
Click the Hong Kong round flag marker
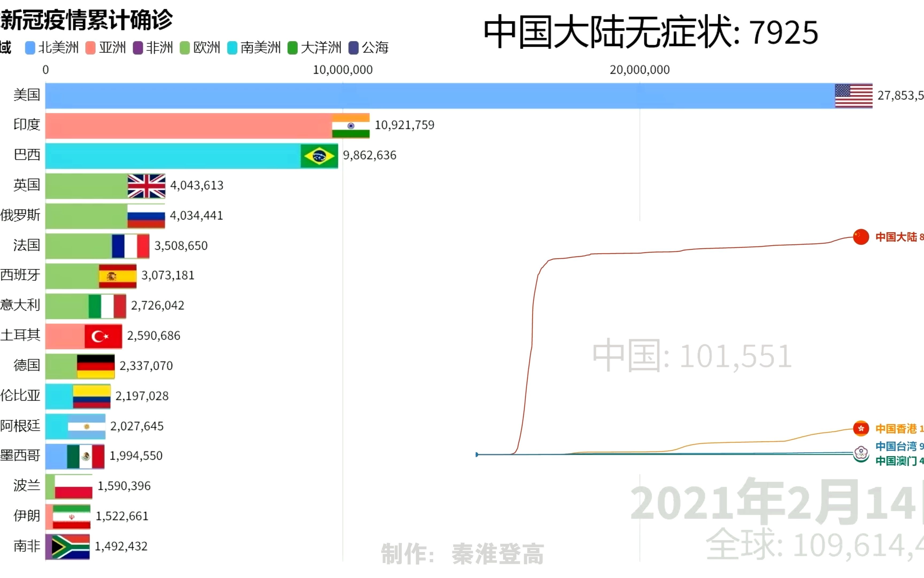(x=861, y=428)
